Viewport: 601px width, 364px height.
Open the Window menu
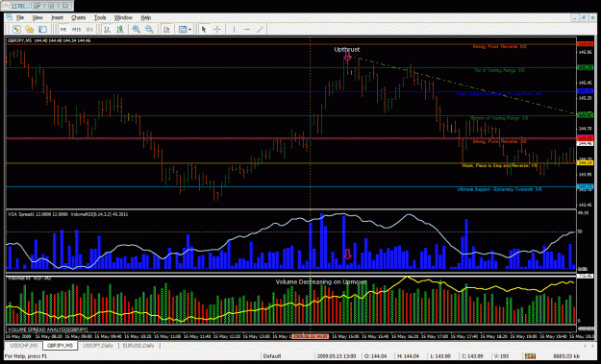123,17
